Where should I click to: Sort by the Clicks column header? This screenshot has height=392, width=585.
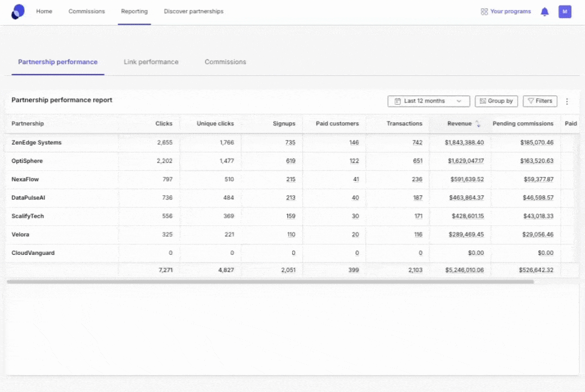164,124
